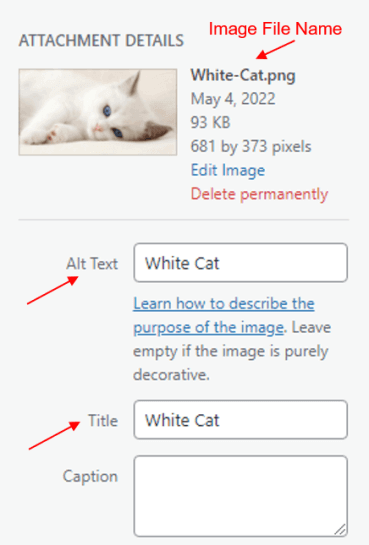The height and width of the screenshot is (545, 369).
Task: Click the Attachment Details heading
Action: point(101,41)
